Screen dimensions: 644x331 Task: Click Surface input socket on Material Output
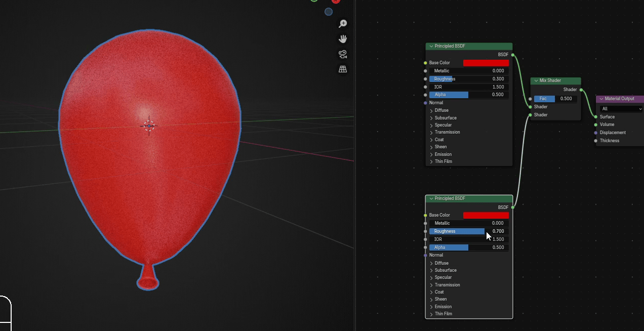click(x=596, y=117)
